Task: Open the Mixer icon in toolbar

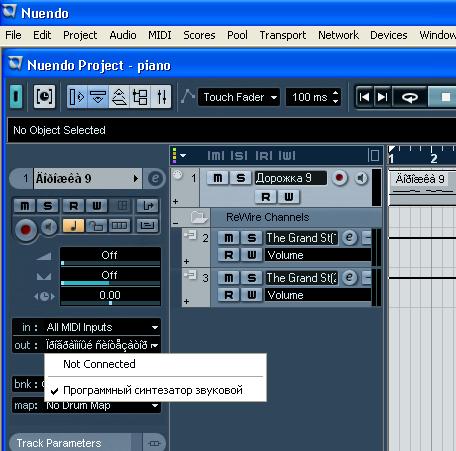Action: pos(161,97)
